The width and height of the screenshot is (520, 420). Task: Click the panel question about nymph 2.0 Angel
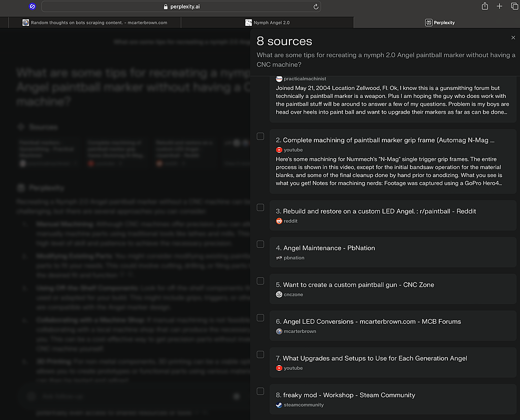(386, 60)
